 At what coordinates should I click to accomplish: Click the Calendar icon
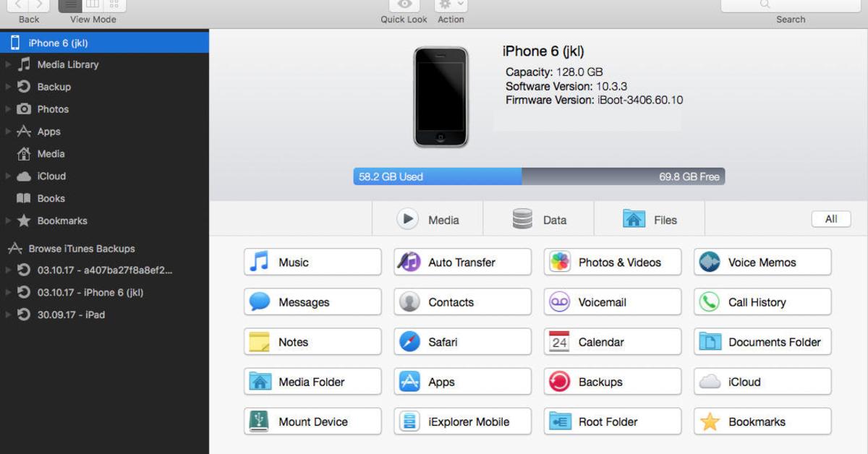[559, 342]
